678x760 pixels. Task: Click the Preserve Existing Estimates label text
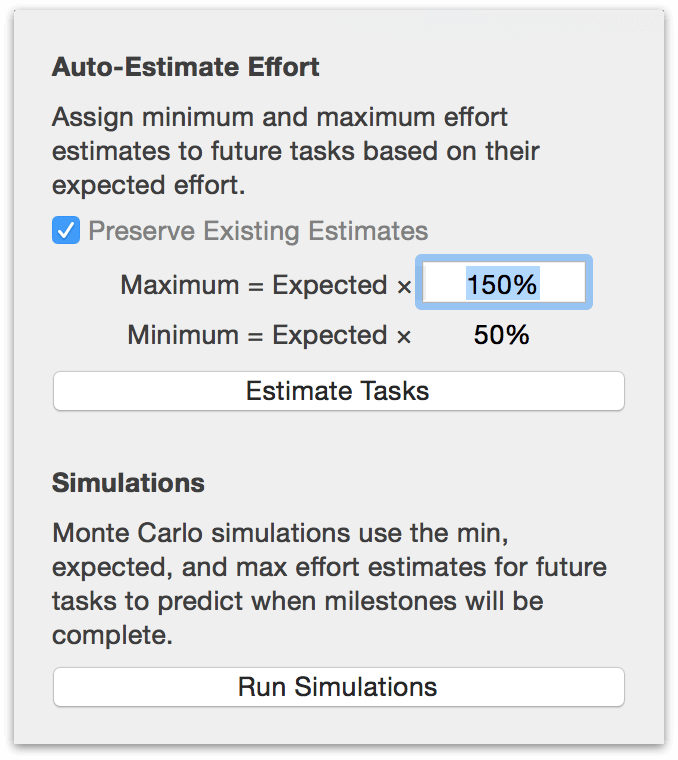tap(258, 232)
